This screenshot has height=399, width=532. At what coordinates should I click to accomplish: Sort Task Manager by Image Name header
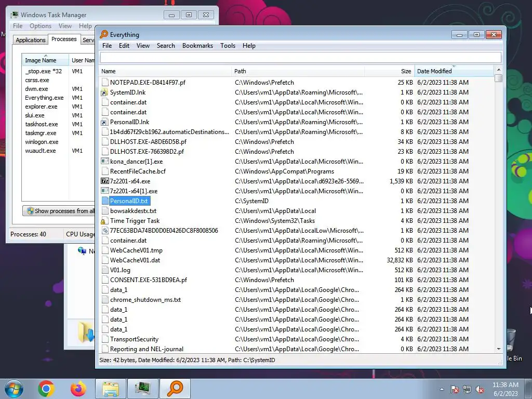(45, 60)
